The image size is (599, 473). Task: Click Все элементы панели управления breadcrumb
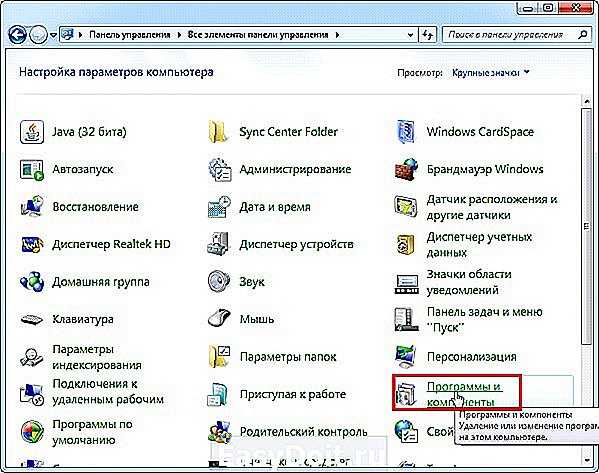pos(258,35)
